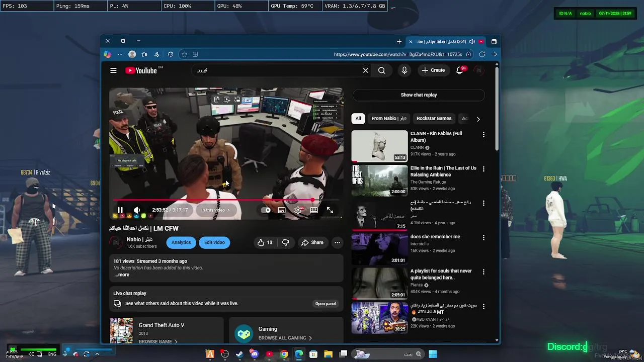The height and width of the screenshot is (362, 644).
Task: Open Discord from the taskbar
Action: pyautogui.click(x=254, y=354)
